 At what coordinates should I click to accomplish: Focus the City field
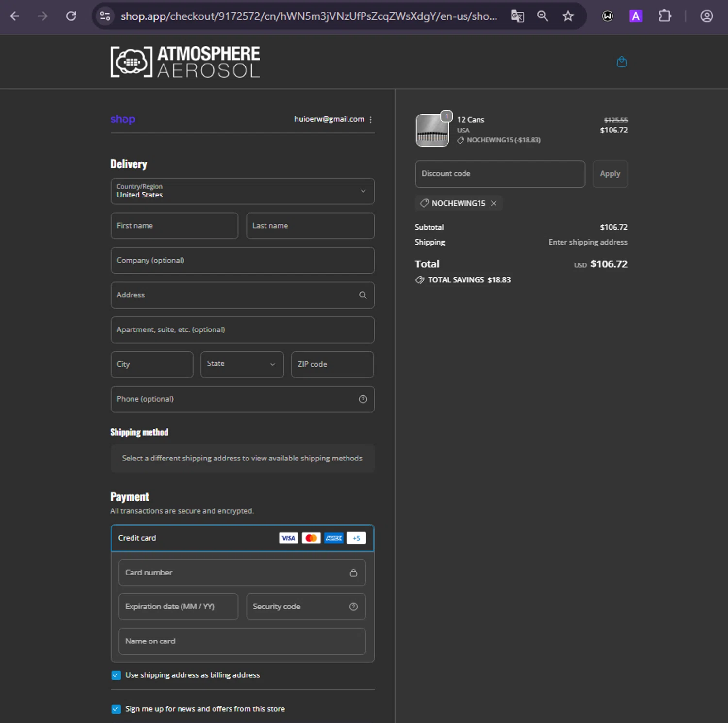tap(152, 364)
